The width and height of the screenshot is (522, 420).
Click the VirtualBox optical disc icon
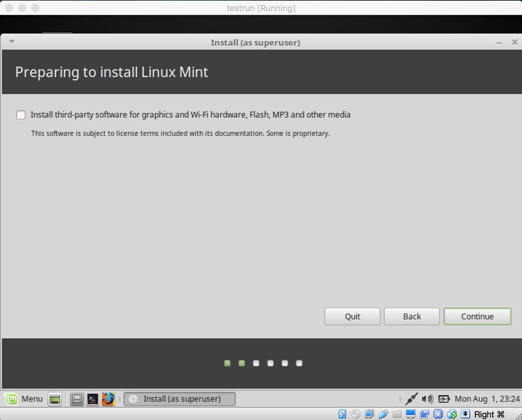pyautogui.click(x=356, y=414)
